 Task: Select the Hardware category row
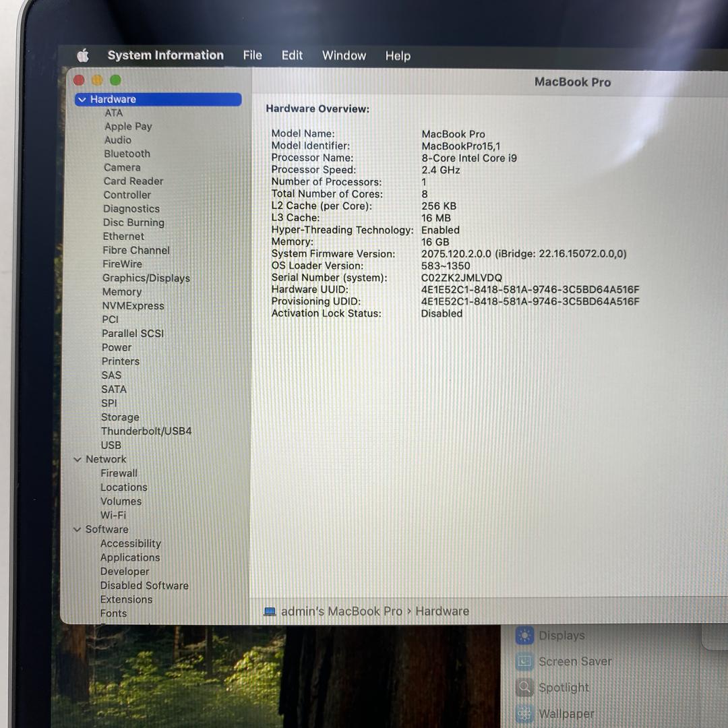pyautogui.click(x=158, y=99)
